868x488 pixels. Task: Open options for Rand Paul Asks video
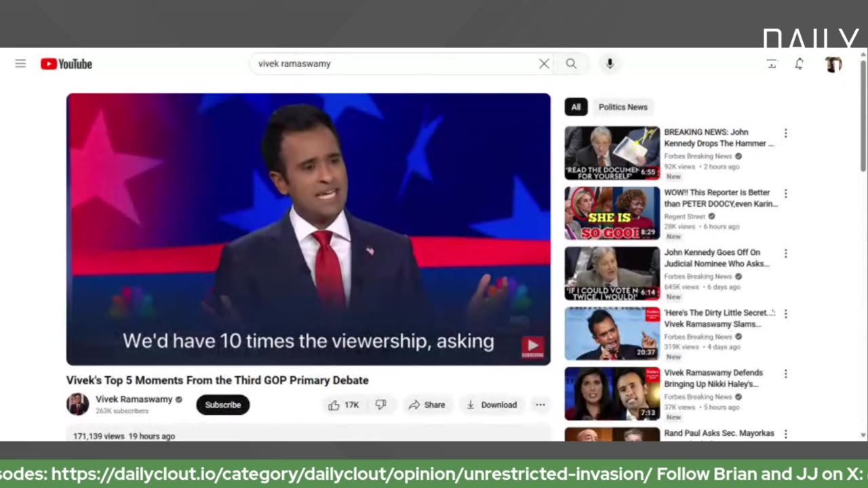[x=786, y=434]
